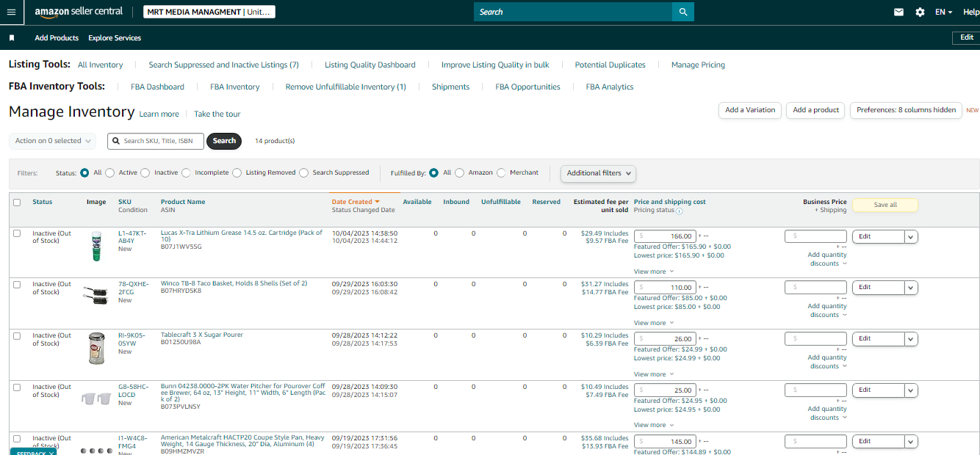This screenshot has height=455, width=980.
Task: Click the top-right Edit button
Action: click(x=966, y=37)
